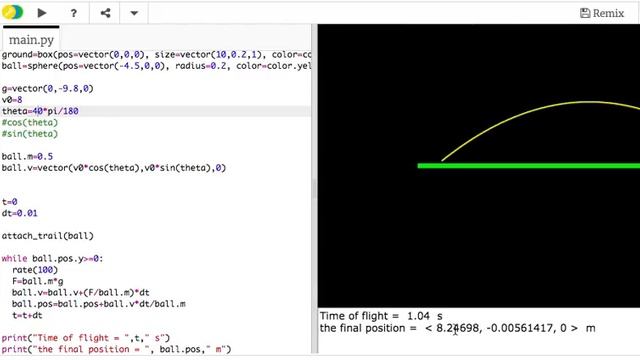Click code line 'v0=8'

coord(12,100)
